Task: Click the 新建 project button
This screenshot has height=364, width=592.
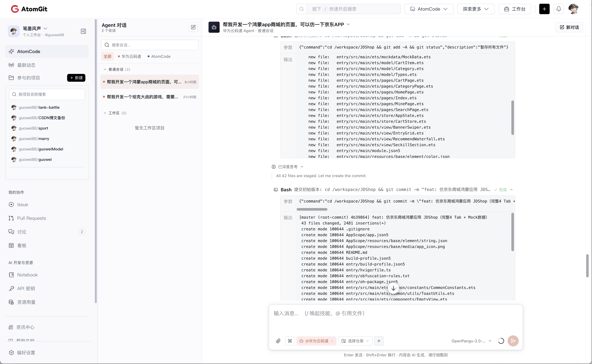Action: [76, 78]
